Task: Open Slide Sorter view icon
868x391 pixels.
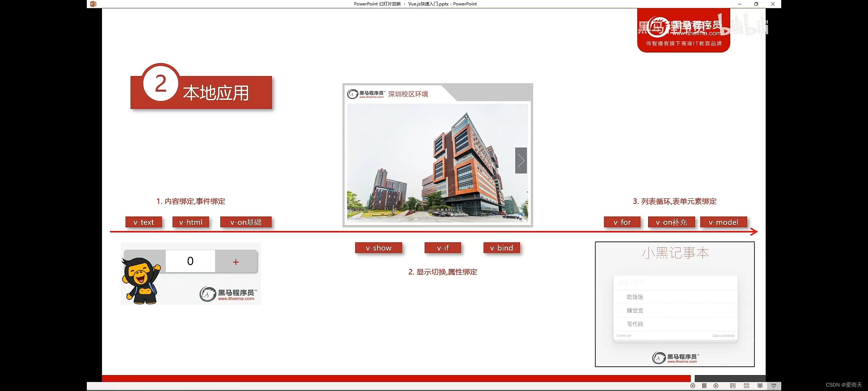Action: (x=746, y=386)
